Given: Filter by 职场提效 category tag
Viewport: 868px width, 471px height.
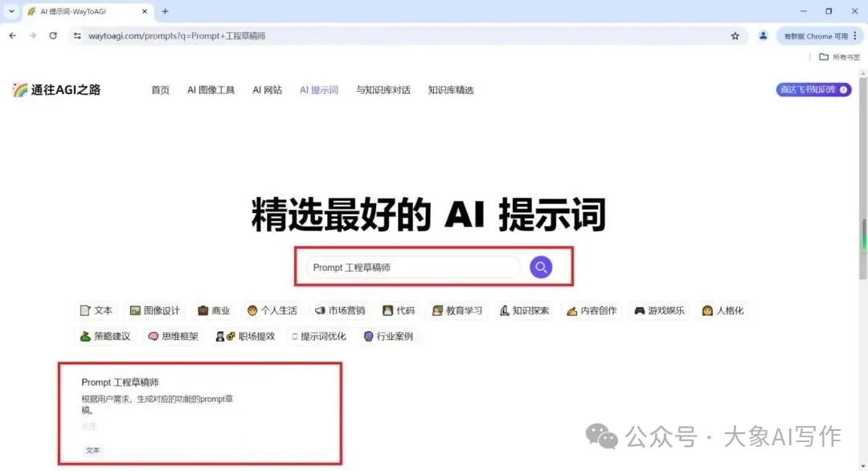Looking at the screenshot, I should tap(245, 336).
